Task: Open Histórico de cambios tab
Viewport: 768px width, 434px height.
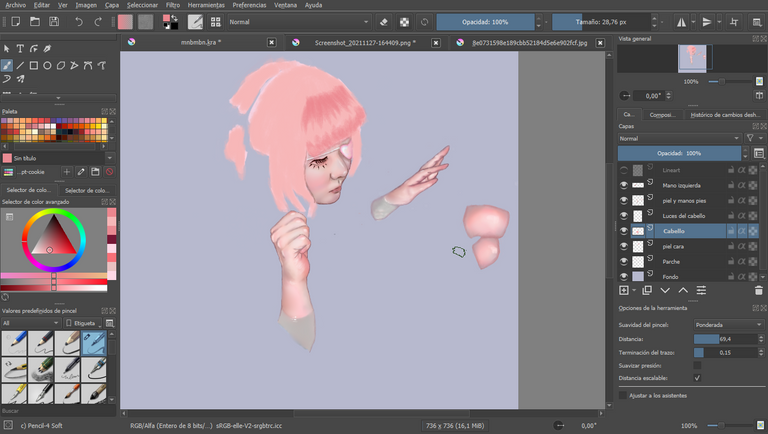Action: pos(725,115)
